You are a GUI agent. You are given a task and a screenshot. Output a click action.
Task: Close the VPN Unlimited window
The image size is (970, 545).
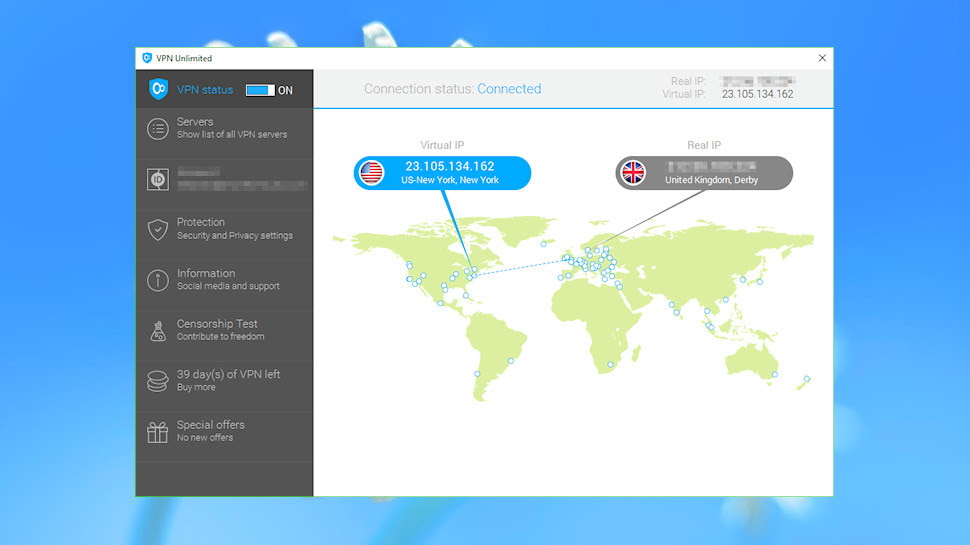click(x=822, y=58)
